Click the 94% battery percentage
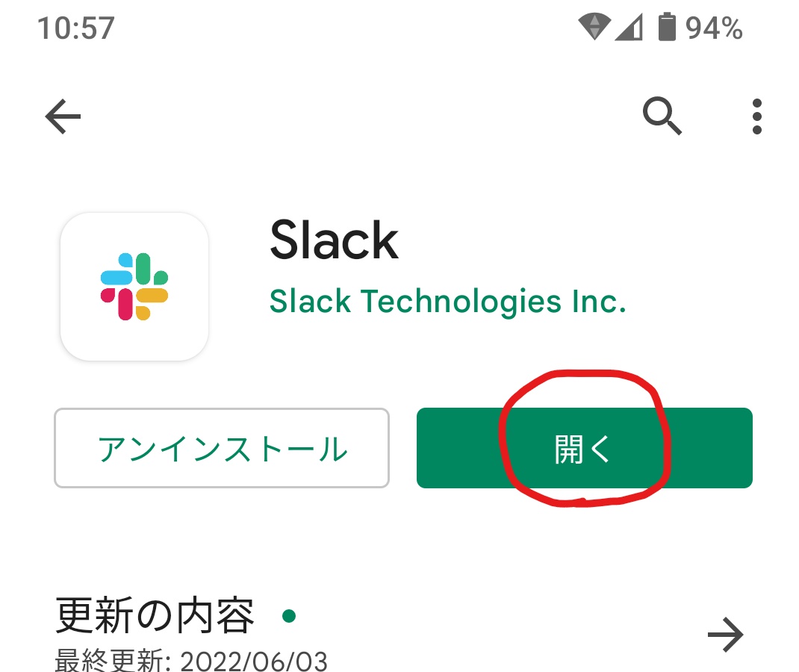This screenshot has height=672, width=799. [713, 28]
